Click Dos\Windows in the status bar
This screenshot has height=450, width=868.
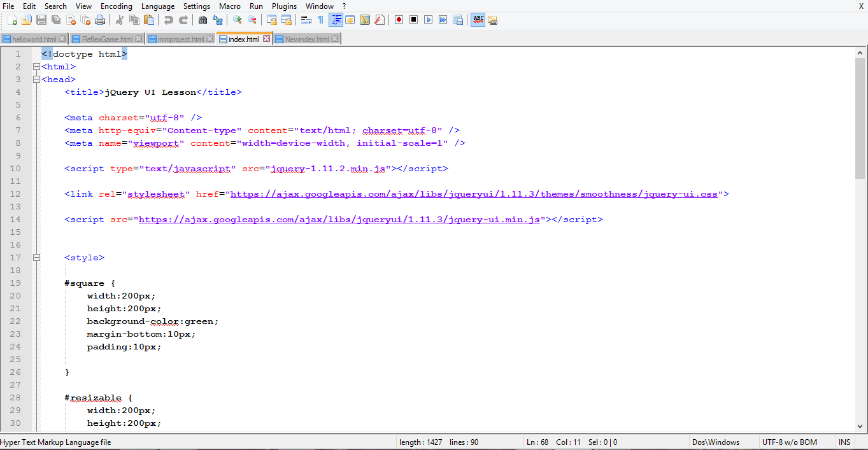716,442
